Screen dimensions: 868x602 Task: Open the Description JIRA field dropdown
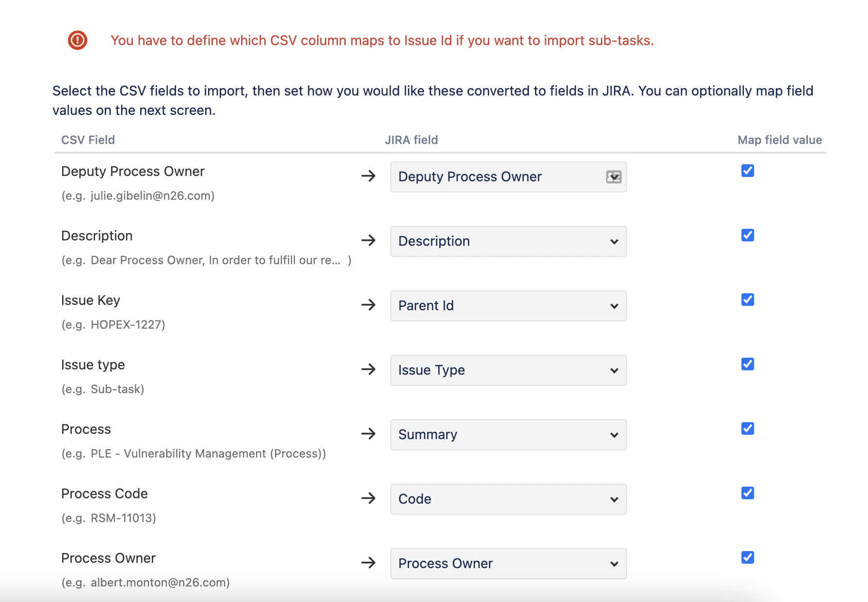(x=508, y=241)
